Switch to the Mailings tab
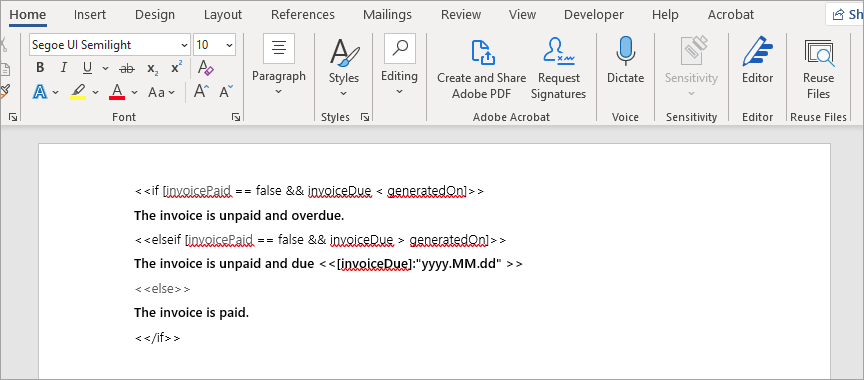 387,14
